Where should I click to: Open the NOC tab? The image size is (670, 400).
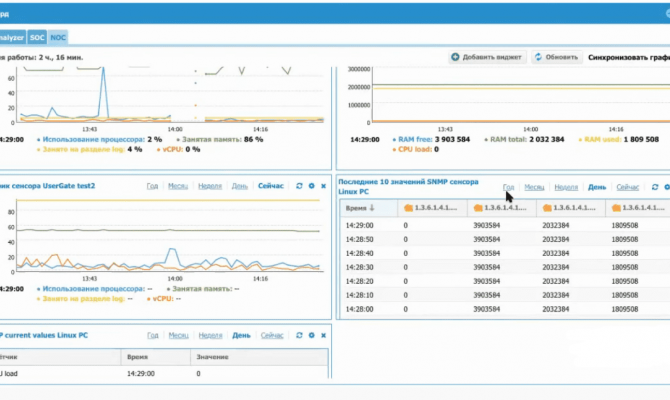click(x=58, y=36)
